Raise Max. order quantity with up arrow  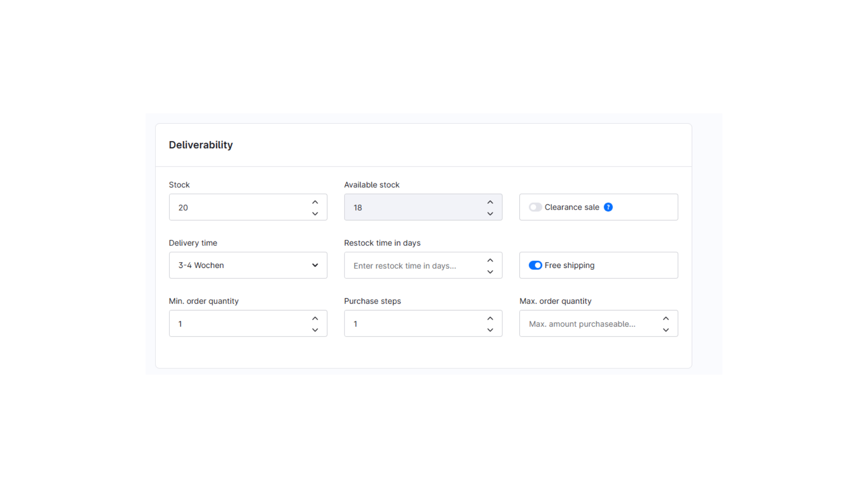(665, 318)
